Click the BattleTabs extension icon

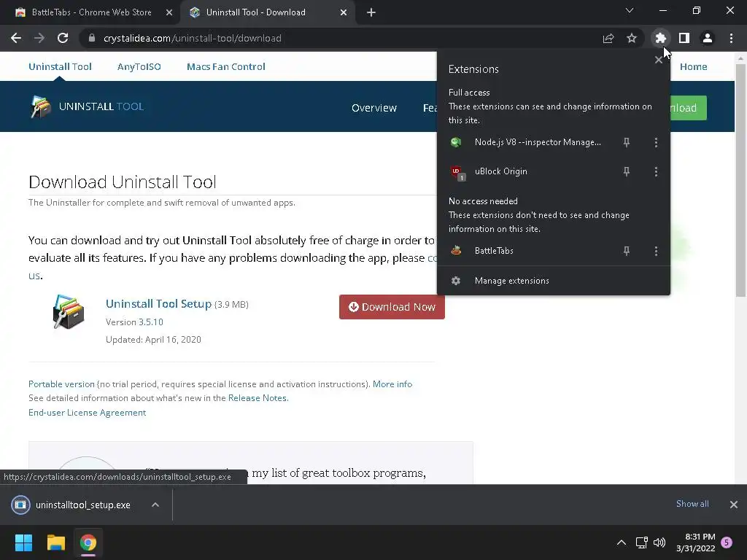tap(456, 251)
